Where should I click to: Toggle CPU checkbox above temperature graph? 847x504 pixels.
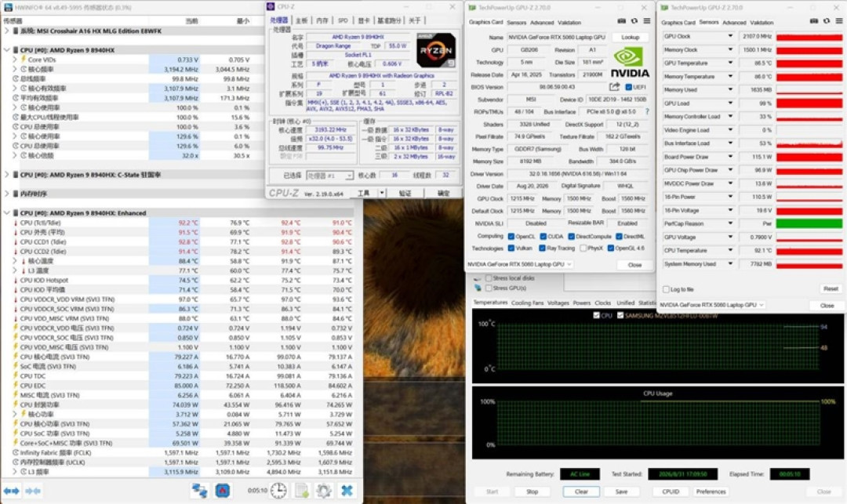click(596, 315)
